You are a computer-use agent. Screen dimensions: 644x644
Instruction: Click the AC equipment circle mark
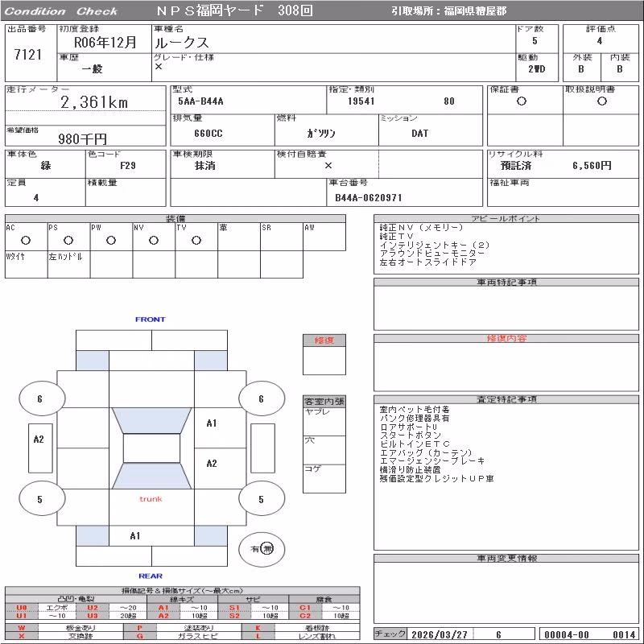(x=26, y=241)
